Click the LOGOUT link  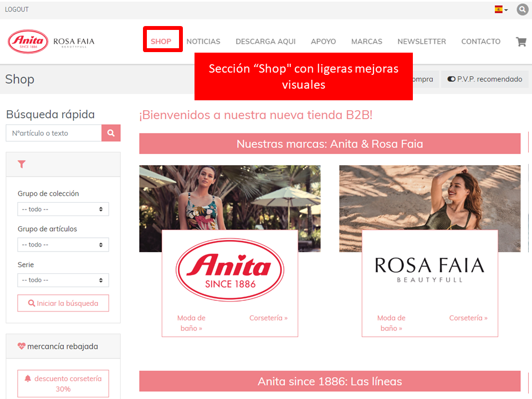pyautogui.click(x=17, y=9)
